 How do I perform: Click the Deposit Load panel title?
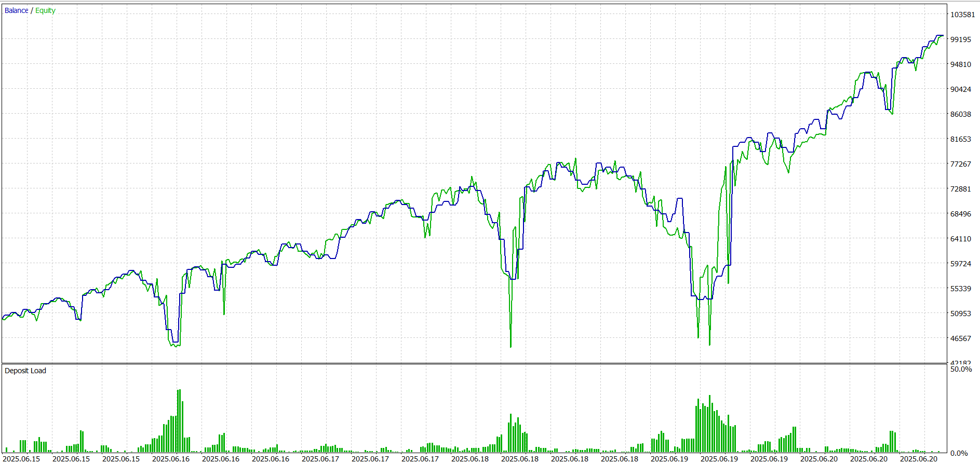click(25, 371)
